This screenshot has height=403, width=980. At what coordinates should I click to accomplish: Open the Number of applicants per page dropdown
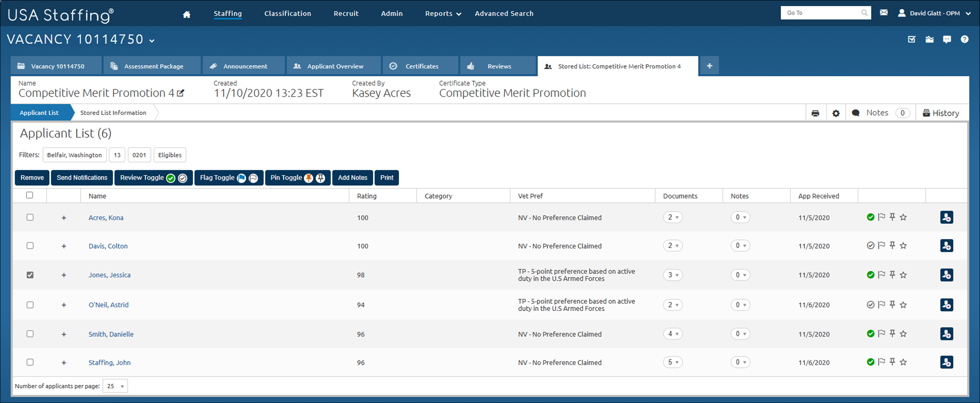pos(115,386)
